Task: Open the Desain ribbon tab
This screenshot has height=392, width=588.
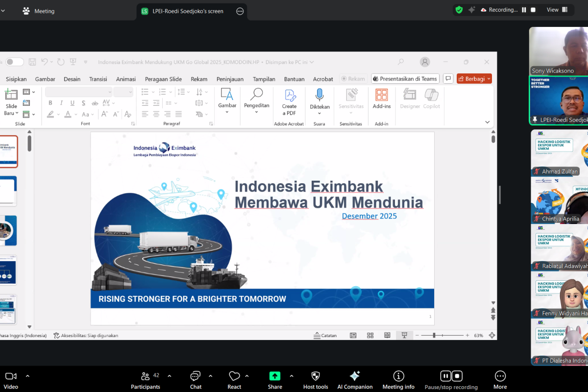Action: [72, 79]
